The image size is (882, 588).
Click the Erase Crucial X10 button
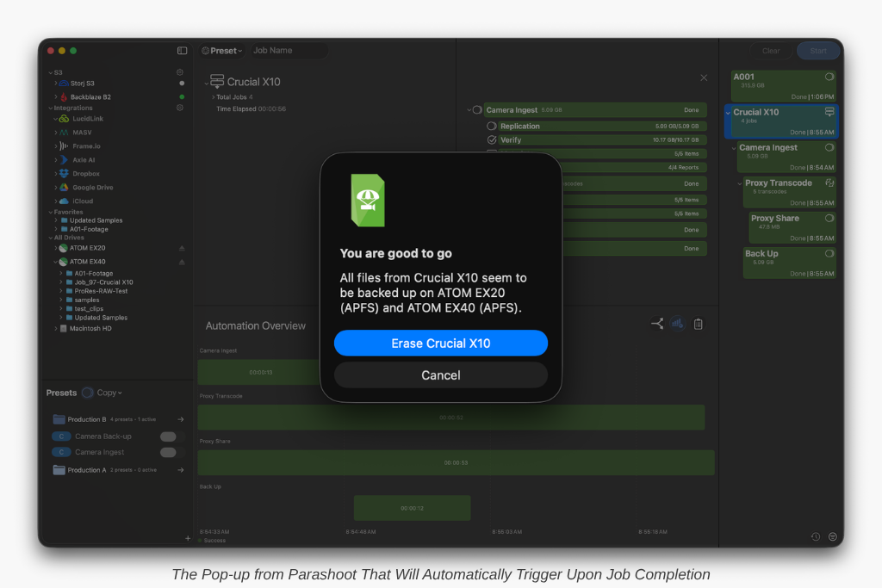point(440,343)
